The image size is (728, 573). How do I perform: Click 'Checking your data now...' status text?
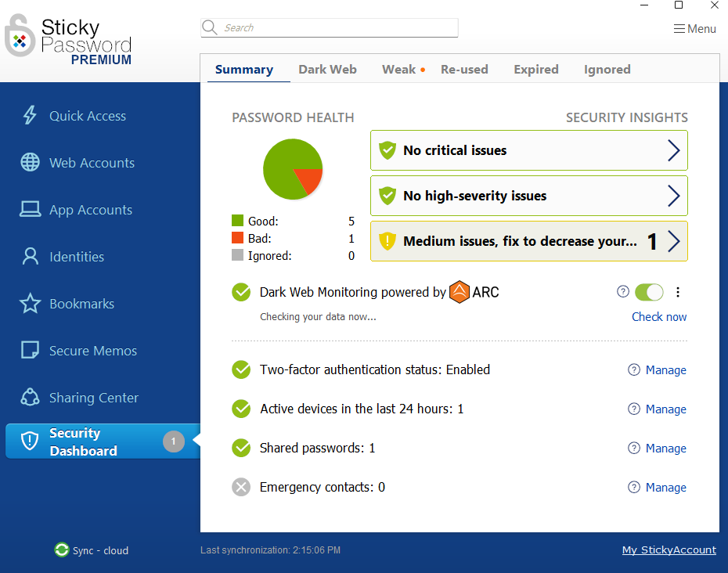[318, 317]
